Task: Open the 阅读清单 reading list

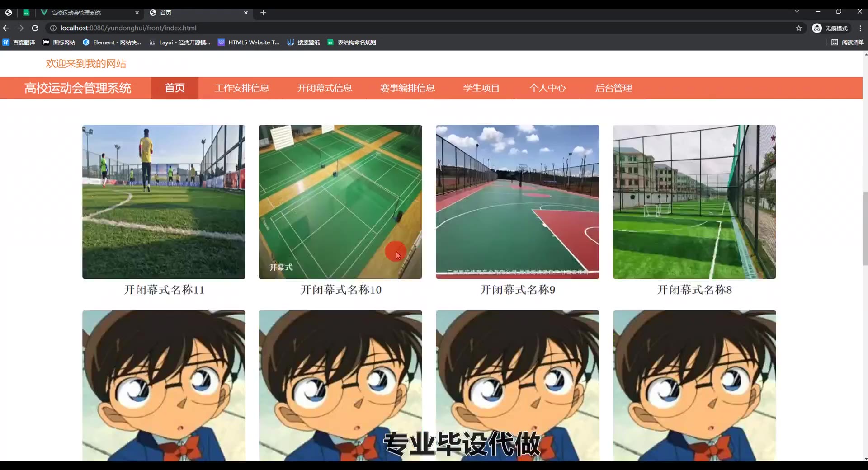Action: click(x=848, y=42)
